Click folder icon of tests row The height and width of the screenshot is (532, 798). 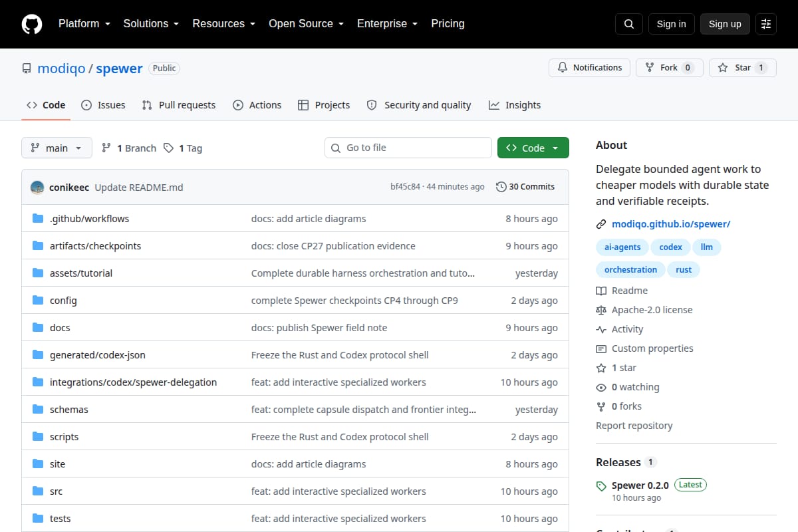[38, 519]
